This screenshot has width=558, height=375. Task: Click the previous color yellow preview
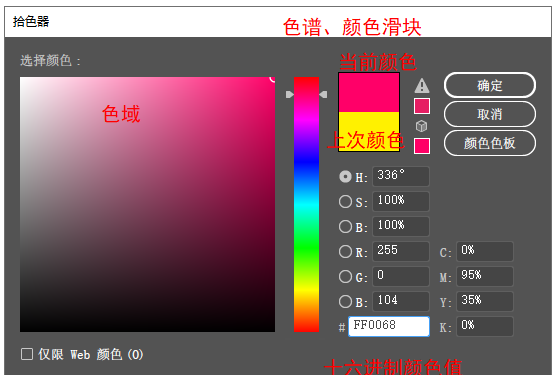point(369,131)
